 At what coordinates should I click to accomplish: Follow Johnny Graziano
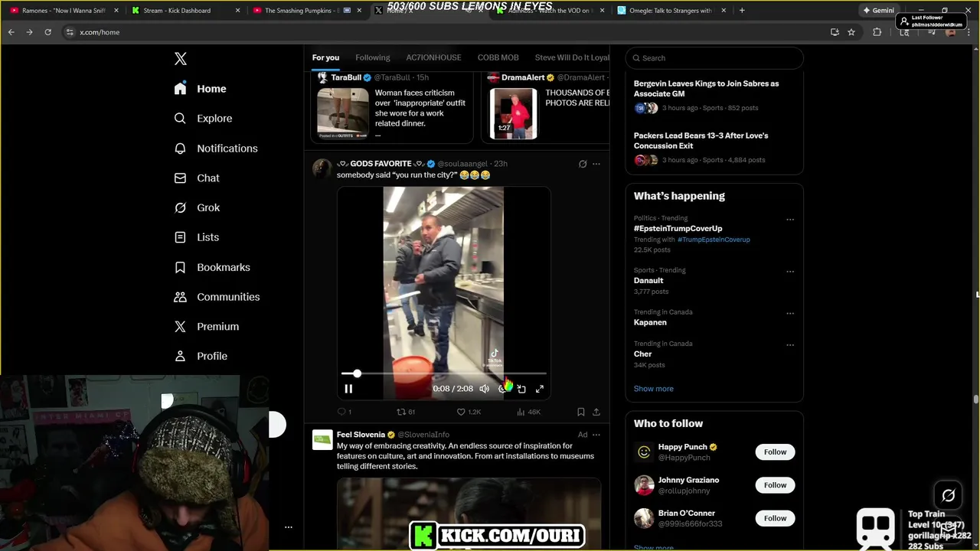point(775,485)
